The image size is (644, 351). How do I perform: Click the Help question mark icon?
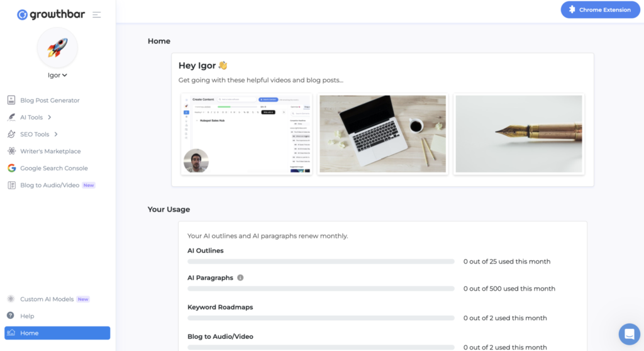(11, 316)
